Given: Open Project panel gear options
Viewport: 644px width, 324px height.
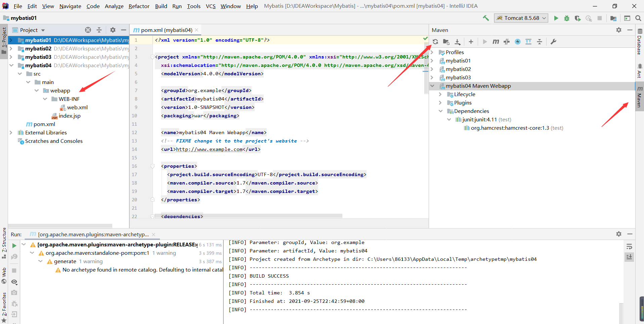Looking at the screenshot, I should (113, 30).
